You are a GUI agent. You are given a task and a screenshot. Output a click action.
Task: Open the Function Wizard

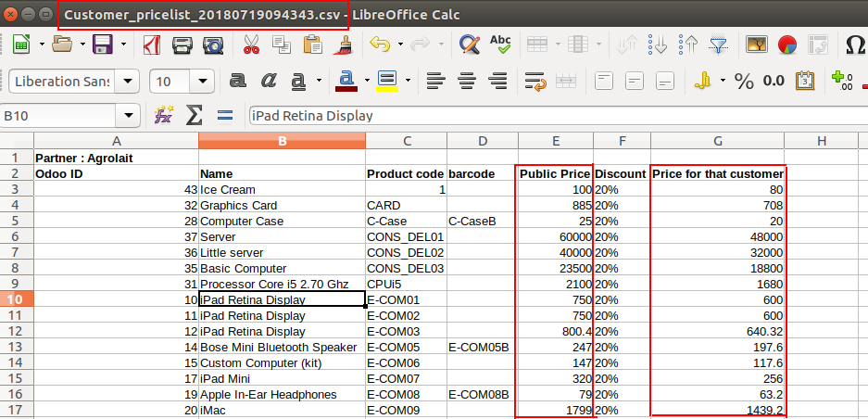pyautogui.click(x=164, y=116)
